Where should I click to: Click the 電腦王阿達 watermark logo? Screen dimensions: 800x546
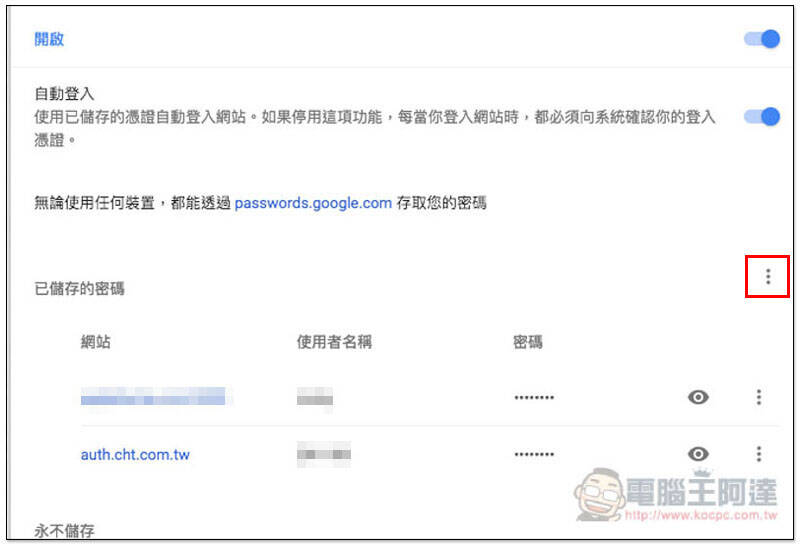tap(676, 494)
